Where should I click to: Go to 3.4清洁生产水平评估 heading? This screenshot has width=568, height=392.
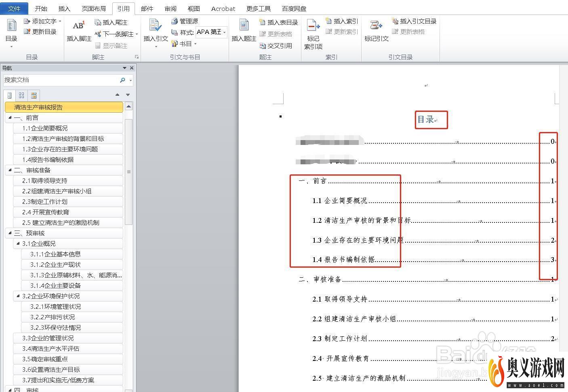68,348
